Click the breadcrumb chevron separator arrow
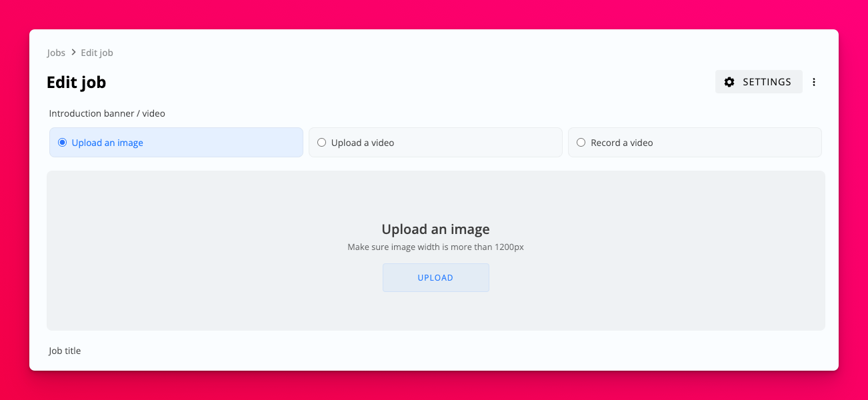 [x=73, y=53]
